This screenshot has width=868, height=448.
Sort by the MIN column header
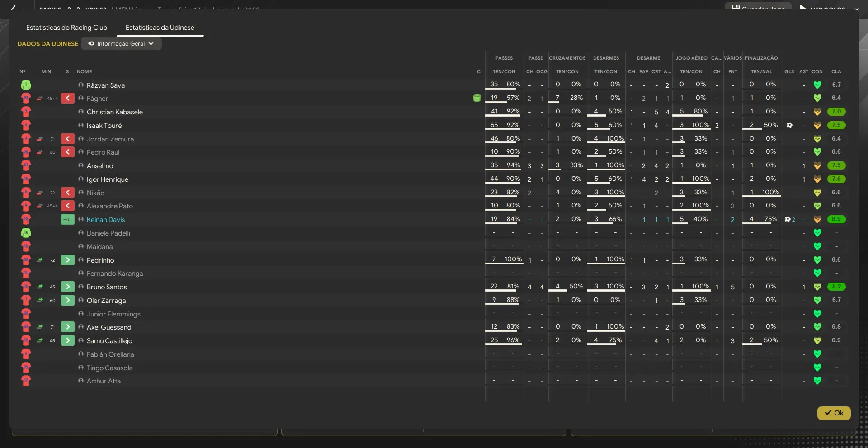46,71
